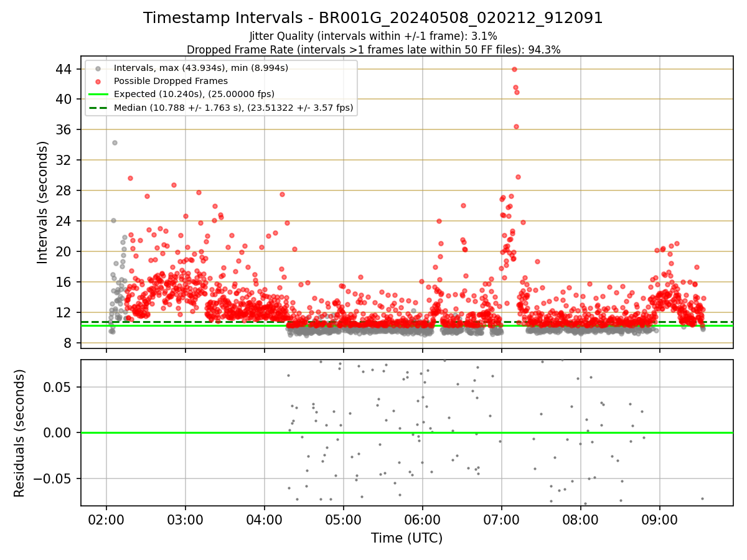Select the 'Residuals (seconds)' y-axis label
The image size is (747, 560).
[20, 433]
